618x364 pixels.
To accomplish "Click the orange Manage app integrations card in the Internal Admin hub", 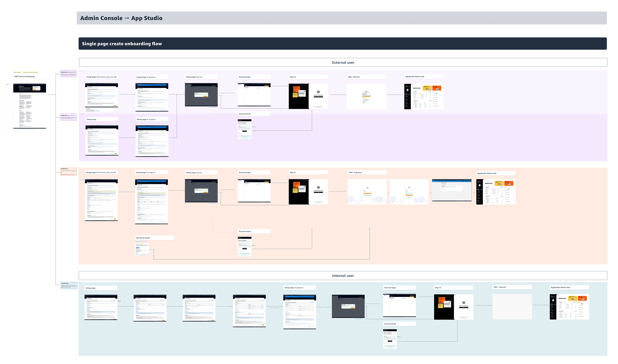I will pyautogui.click(x=582, y=298).
